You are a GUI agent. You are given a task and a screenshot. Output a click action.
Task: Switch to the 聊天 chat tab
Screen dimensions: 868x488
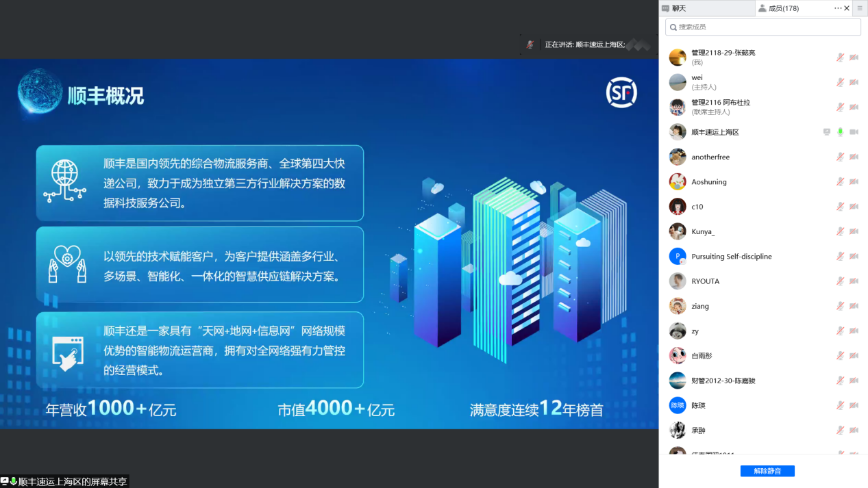point(678,8)
